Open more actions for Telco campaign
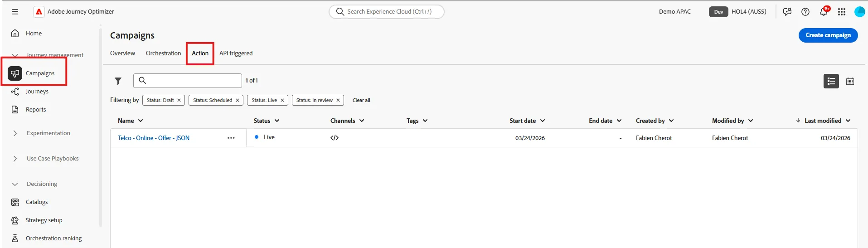This screenshot has width=868, height=248. [231, 138]
